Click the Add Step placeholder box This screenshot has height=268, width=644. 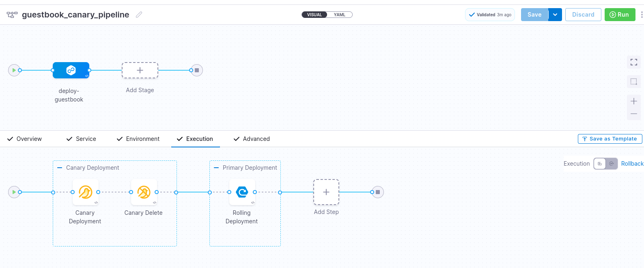[x=326, y=192]
